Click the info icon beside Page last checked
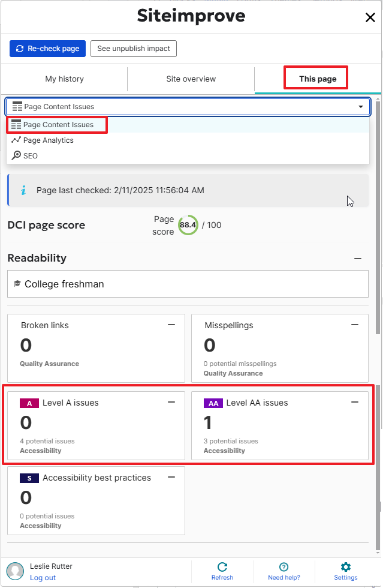Screen dimensions: 383x588 23,190
